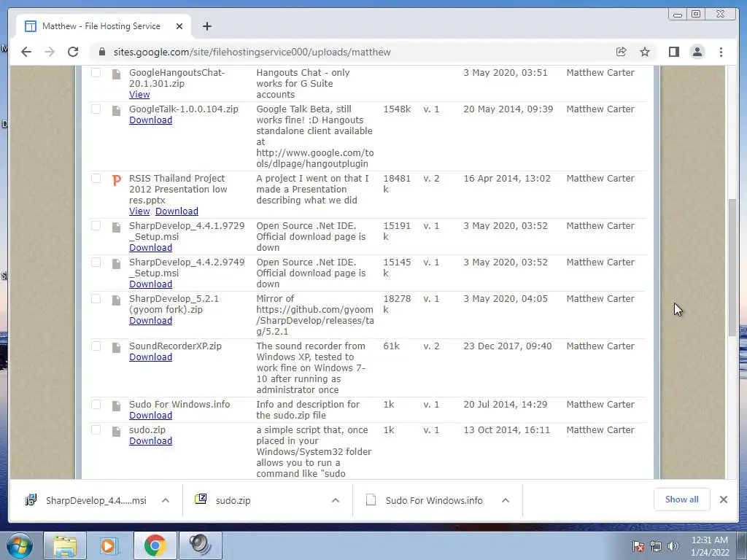Screen dimensions: 747x560
Task: Download SoundRecorderXP.zip
Action: tap(150, 357)
